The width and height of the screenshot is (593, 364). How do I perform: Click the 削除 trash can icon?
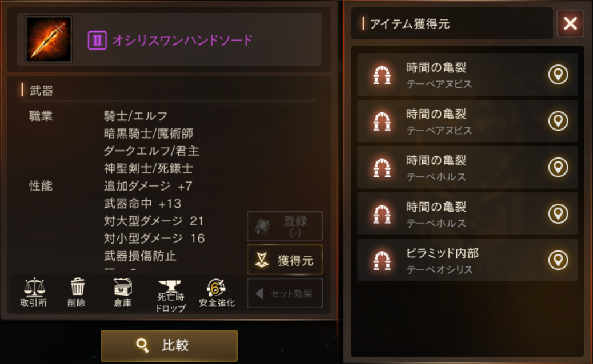coord(77,293)
